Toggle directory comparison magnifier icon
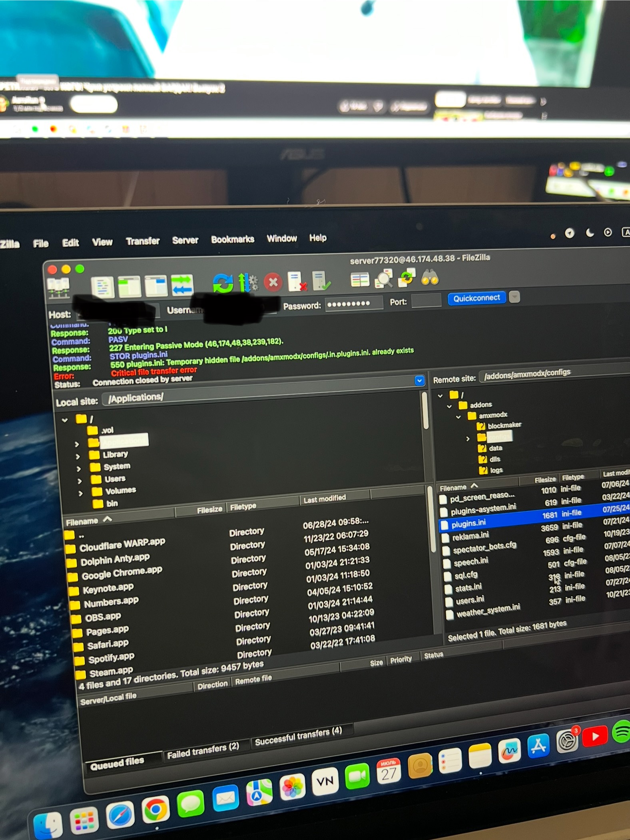The width and height of the screenshot is (630, 840). click(x=384, y=278)
